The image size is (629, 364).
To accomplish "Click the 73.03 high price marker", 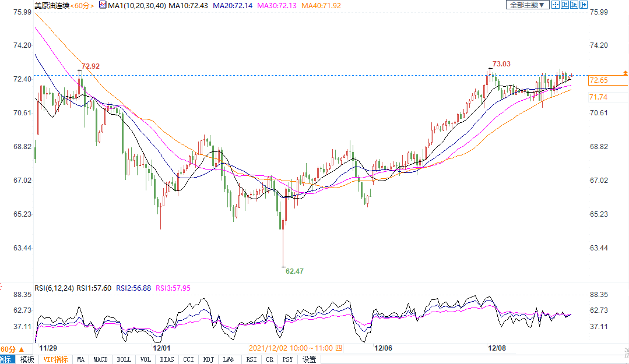I will (501, 63).
